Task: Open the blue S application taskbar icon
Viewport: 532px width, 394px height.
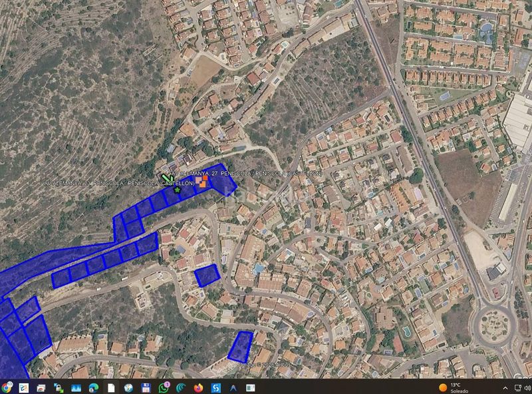Action: click(215, 387)
